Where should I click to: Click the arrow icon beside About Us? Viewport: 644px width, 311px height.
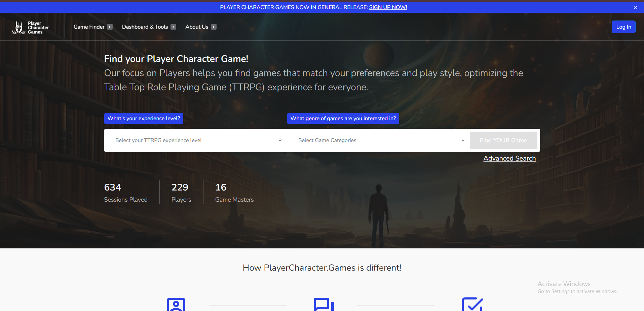[214, 27]
